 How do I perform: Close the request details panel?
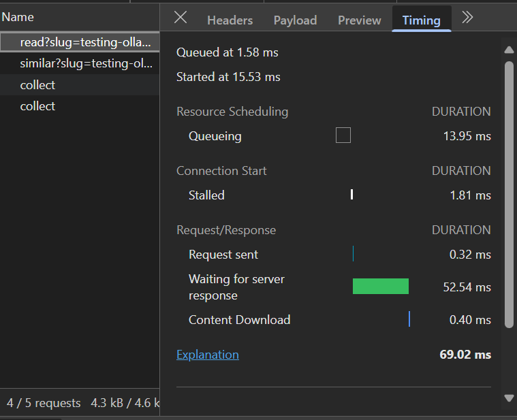(x=181, y=18)
